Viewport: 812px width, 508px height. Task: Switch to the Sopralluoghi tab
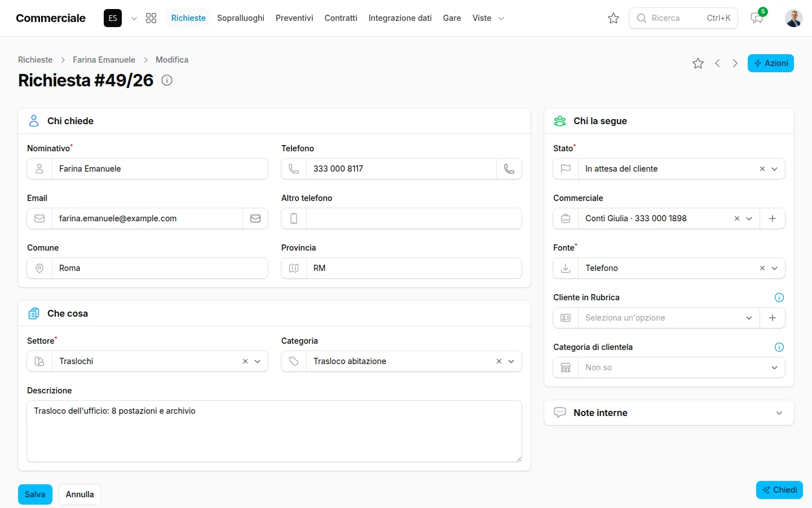pyautogui.click(x=241, y=18)
